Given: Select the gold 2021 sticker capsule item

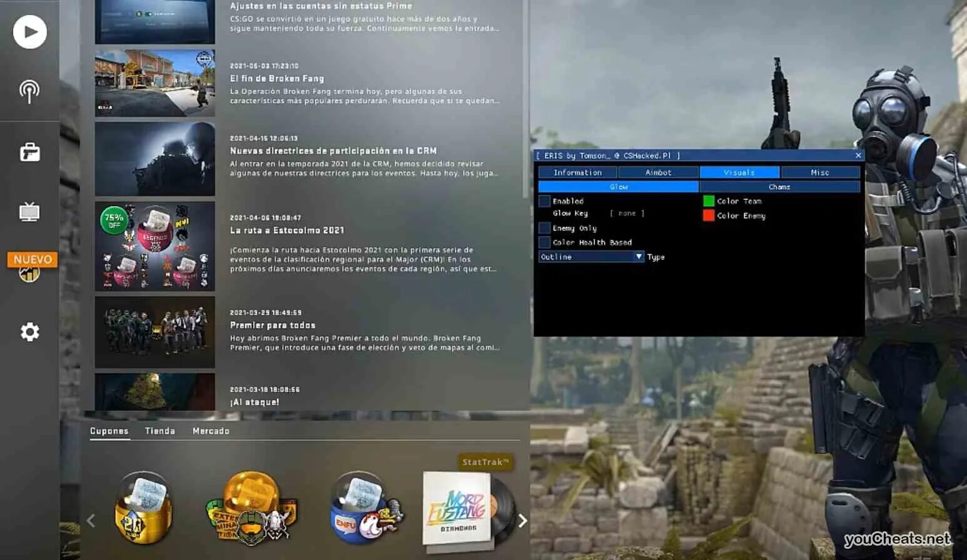Looking at the screenshot, I should point(143,508).
